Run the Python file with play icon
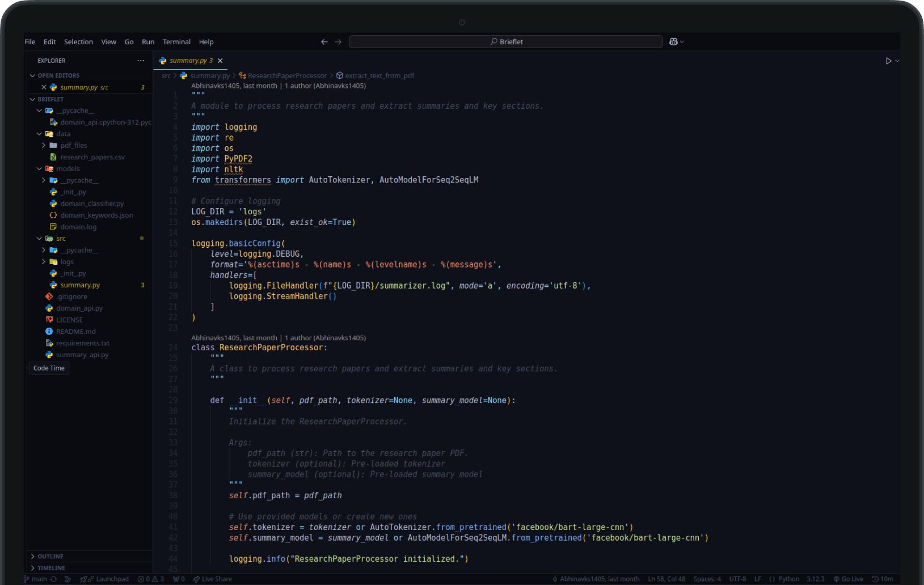The height and width of the screenshot is (585, 924). (x=888, y=61)
